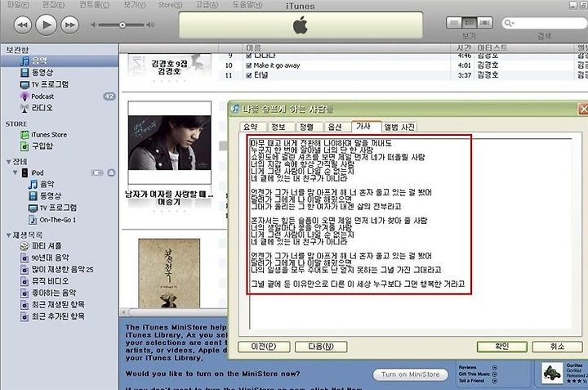Click the iPod battery indicator icon
Image resolution: width=588 pixels, height=390 pixels.
coord(97,173)
